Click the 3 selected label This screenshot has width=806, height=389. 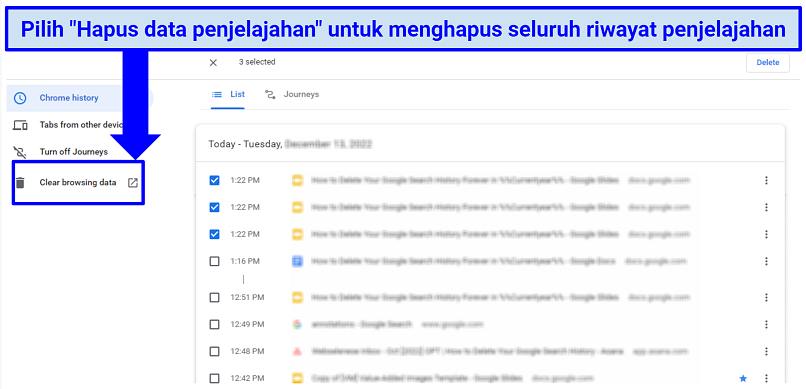257,62
